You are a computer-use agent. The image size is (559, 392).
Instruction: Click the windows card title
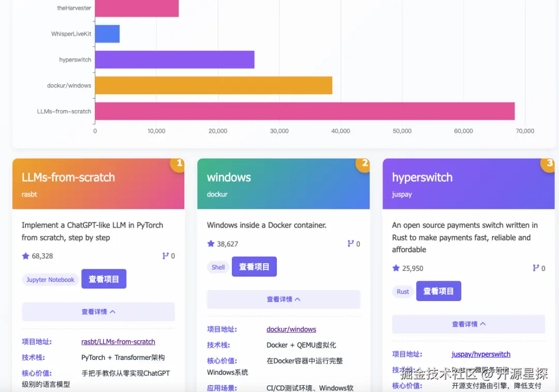click(229, 177)
